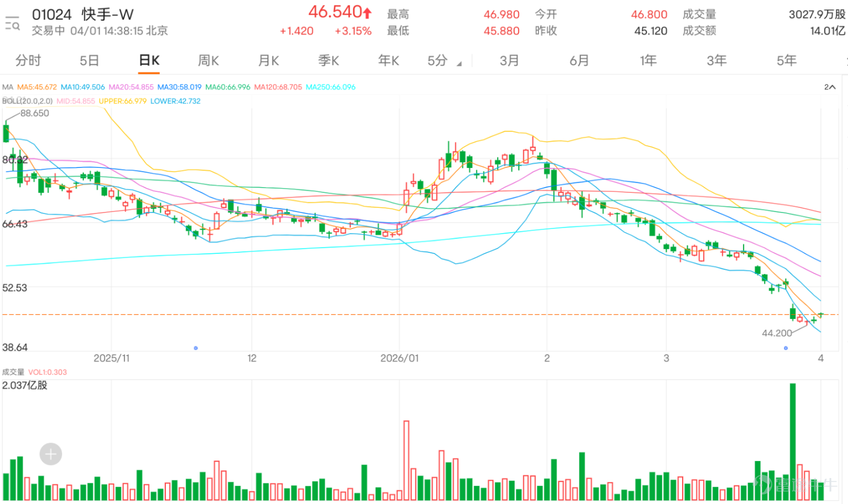
Task: Click MA20:54.855 value
Action: tap(131, 87)
